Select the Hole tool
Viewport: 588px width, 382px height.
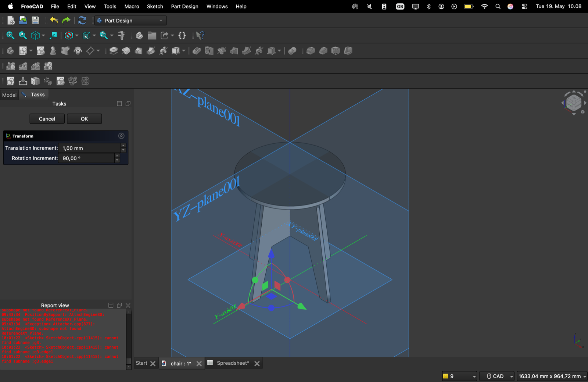pos(209,51)
